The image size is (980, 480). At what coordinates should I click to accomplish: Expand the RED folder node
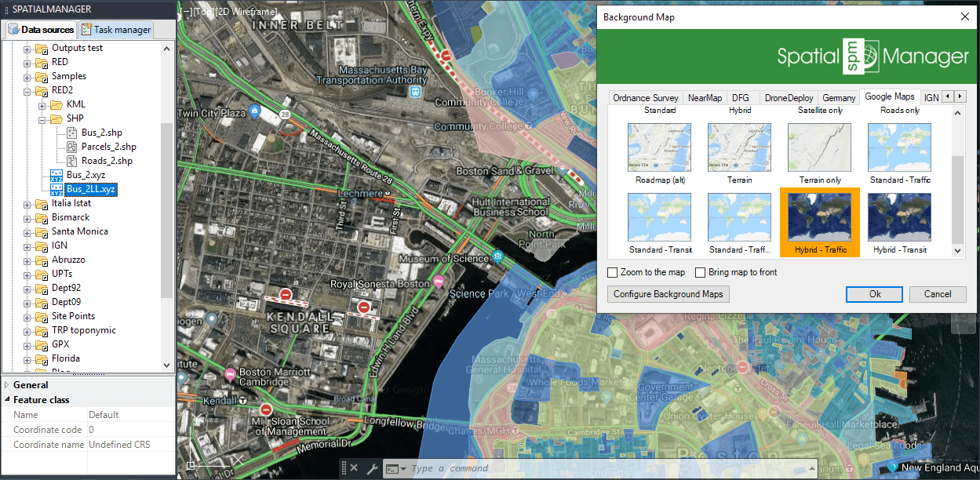(x=27, y=62)
